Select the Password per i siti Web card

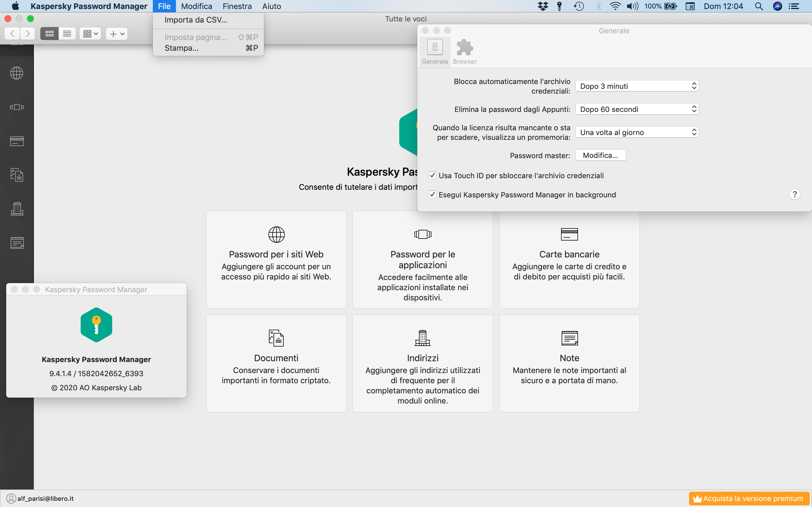[x=276, y=259]
